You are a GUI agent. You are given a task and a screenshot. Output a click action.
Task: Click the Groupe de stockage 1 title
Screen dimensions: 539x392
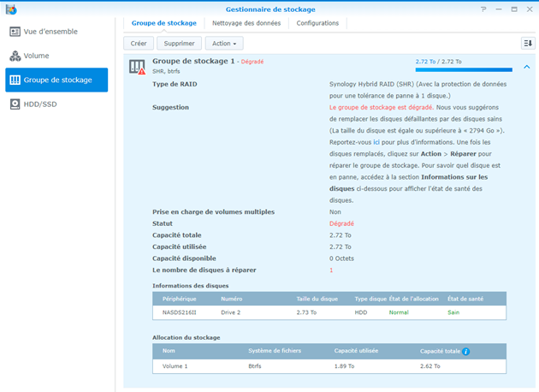[193, 62]
